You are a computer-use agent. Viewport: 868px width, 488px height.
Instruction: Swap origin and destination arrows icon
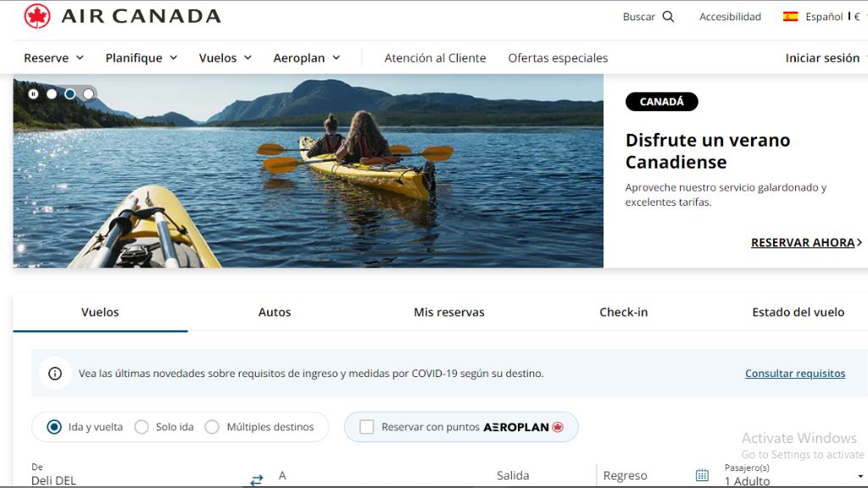(x=257, y=480)
